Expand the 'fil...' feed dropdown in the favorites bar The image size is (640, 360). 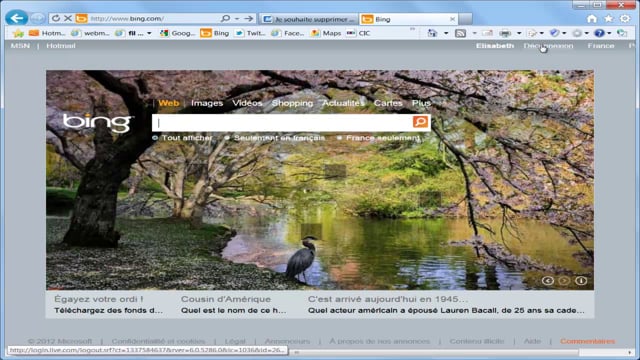[149, 33]
